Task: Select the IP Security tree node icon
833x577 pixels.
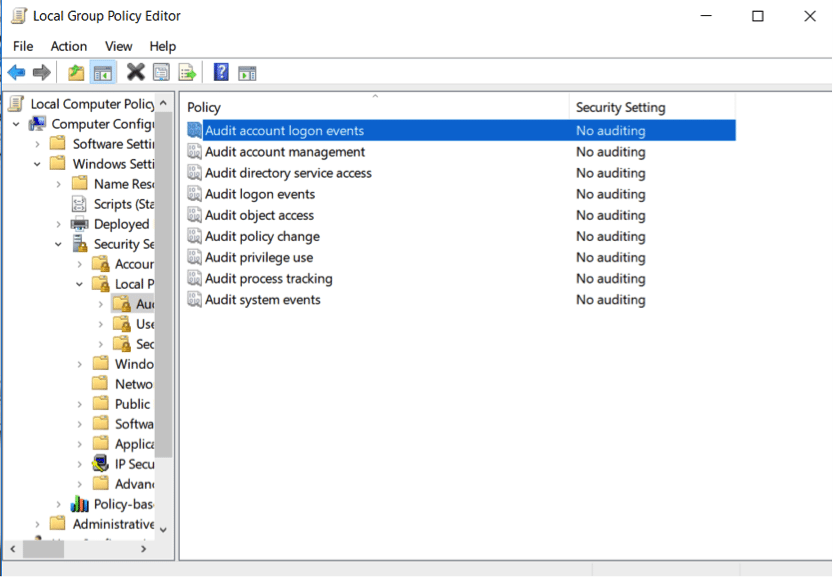Action: click(100, 464)
